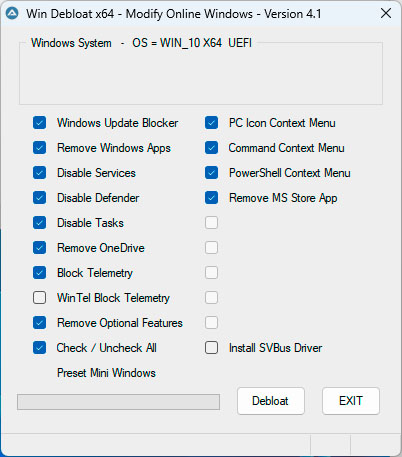402x457 pixels.
Task: Toggle Remove Optional Features checkbox
Action: coord(40,323)
